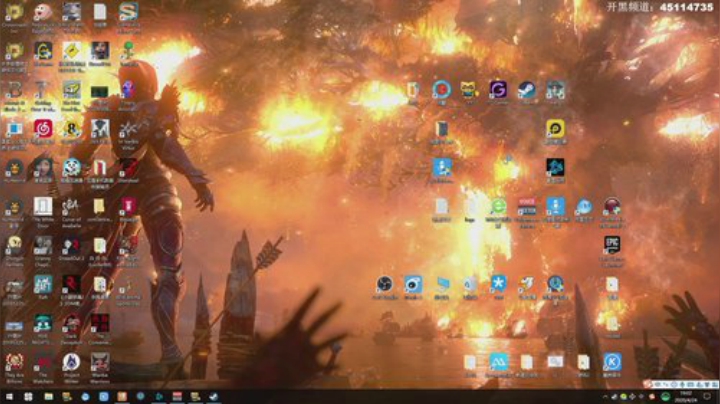720x404 pixels.
Task: Open Task View from the taskbar
Action: (28, 396)
